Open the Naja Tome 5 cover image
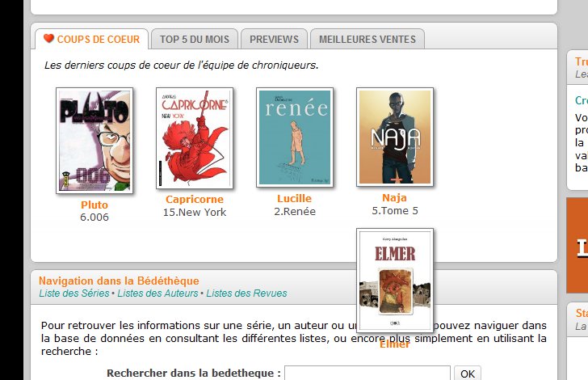This screenshot has height=380, width=588. click(395, 137)
